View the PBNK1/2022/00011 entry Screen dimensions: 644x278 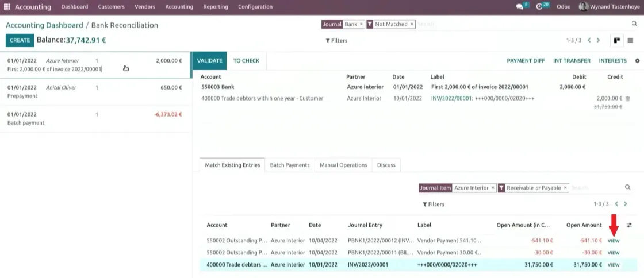(613, 253)
